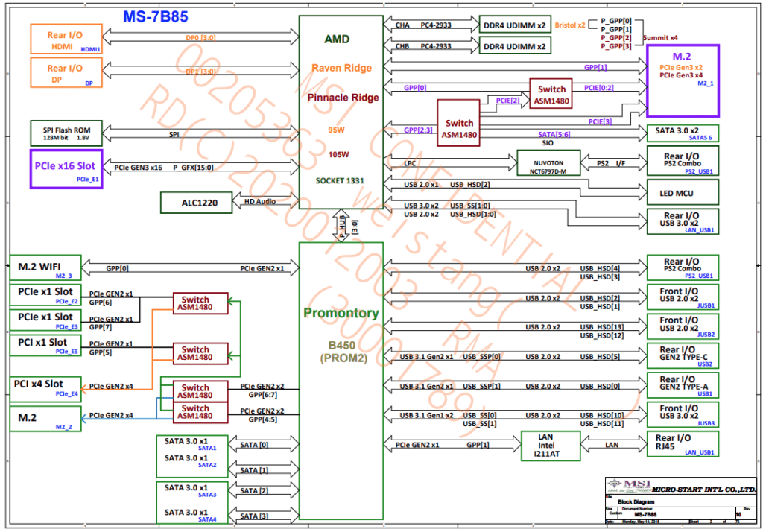
Task: Click the 105W power label
Action: [x=338, y=155]
